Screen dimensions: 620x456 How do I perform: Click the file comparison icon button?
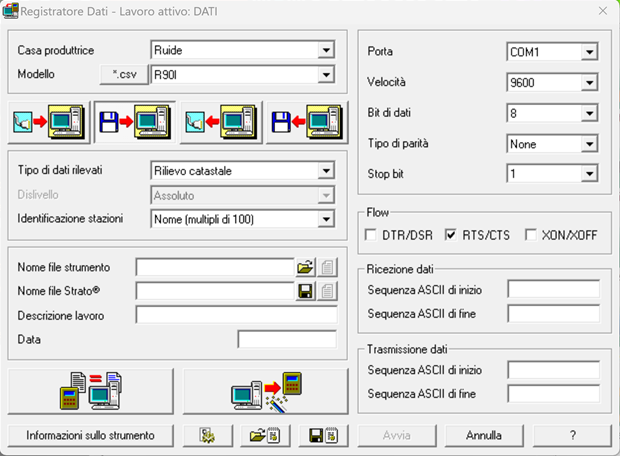(x=92, y=391)
